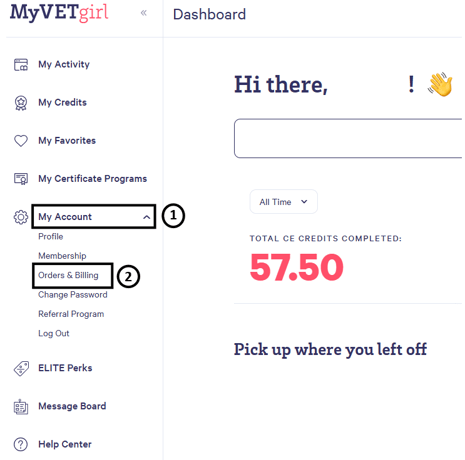
Task: Click the MyVETgirl logo
Action: point(59,13)
